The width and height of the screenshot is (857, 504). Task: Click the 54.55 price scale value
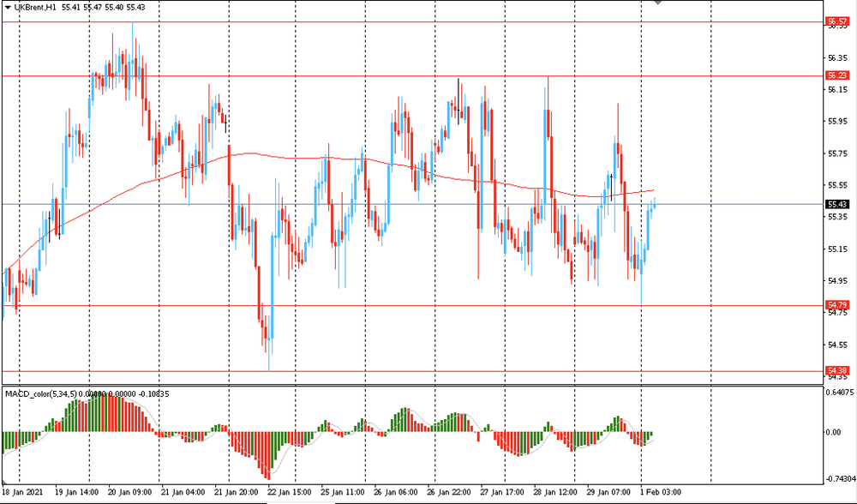point(837,345)
